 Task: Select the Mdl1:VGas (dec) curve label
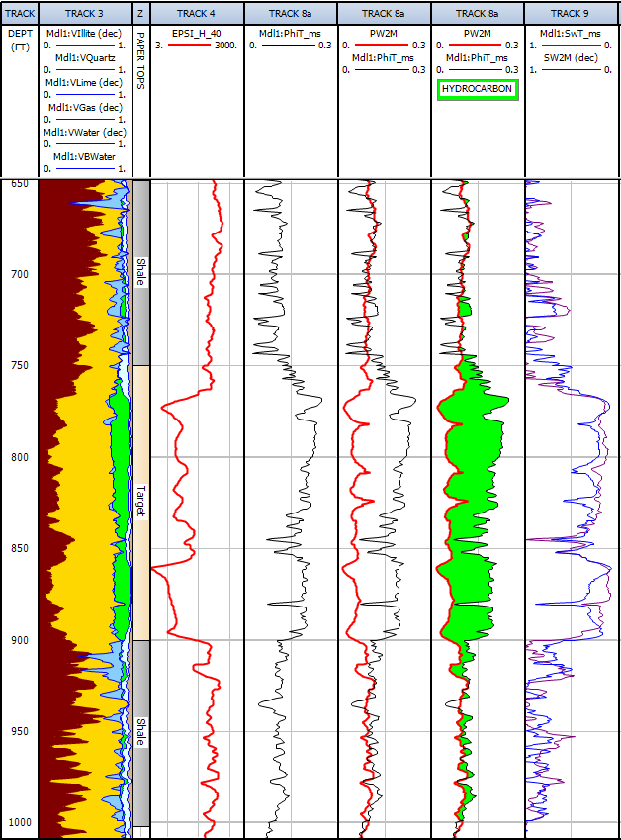85,107
